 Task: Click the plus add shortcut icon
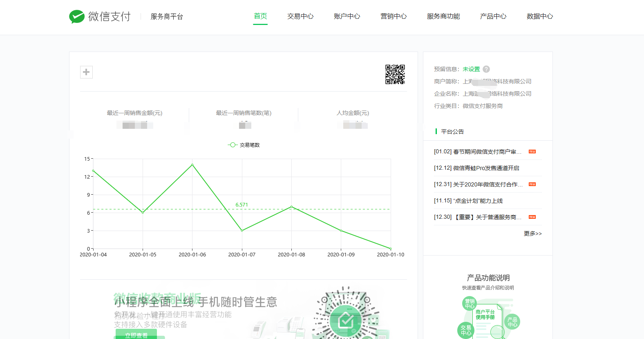tap(86, 72)
